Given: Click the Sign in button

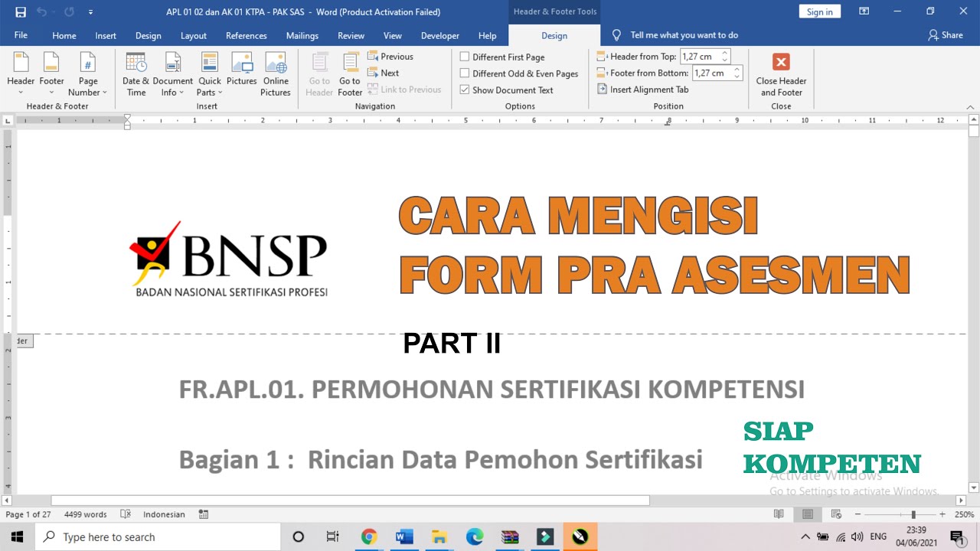Looking at the screenshot, I should point(819,11).
